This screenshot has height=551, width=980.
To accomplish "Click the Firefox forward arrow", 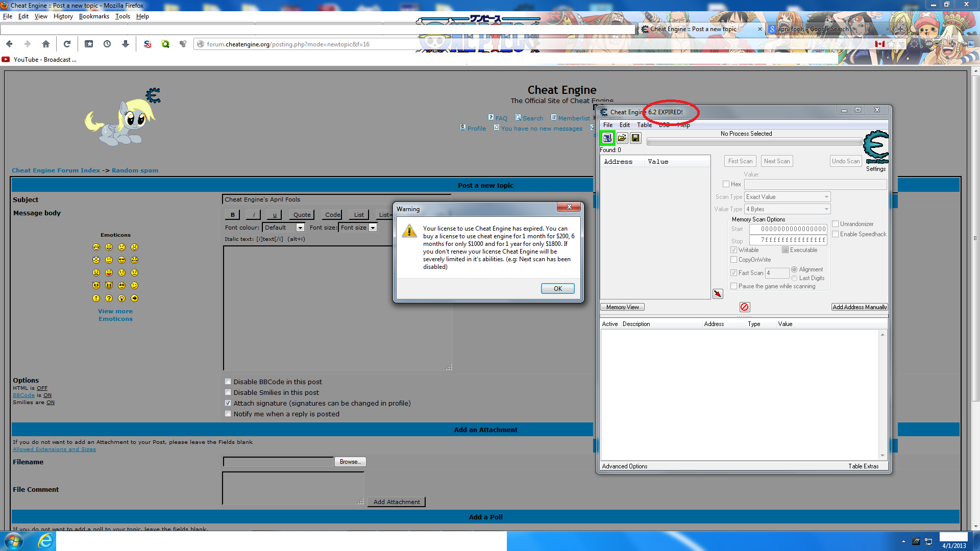I will pos(28,44).
